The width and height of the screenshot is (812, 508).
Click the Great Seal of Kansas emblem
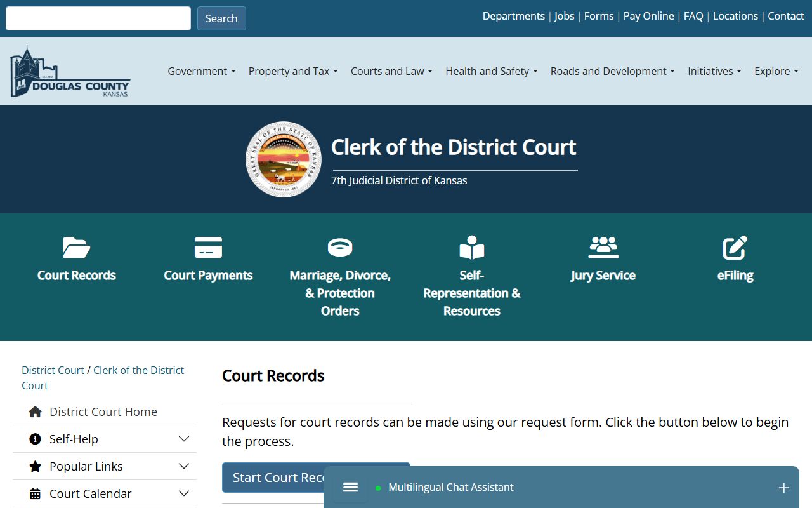pyautogui.click(x=284, y=159)
